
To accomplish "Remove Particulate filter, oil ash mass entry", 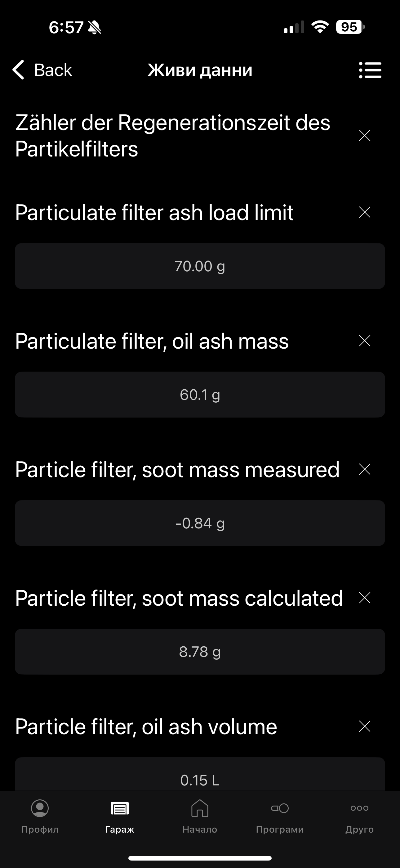I will [x=364, y=341].
